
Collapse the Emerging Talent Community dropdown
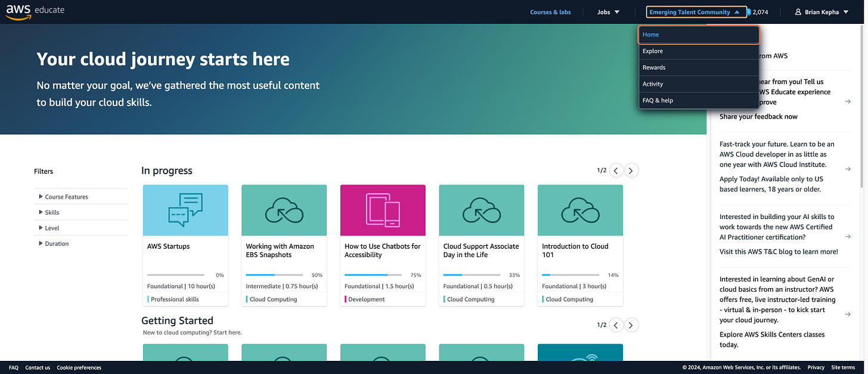click(696, 12)
